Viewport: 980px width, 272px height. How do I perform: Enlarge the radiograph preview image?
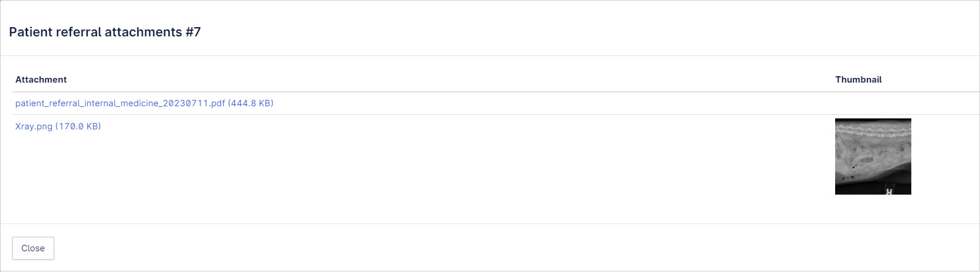873,157
